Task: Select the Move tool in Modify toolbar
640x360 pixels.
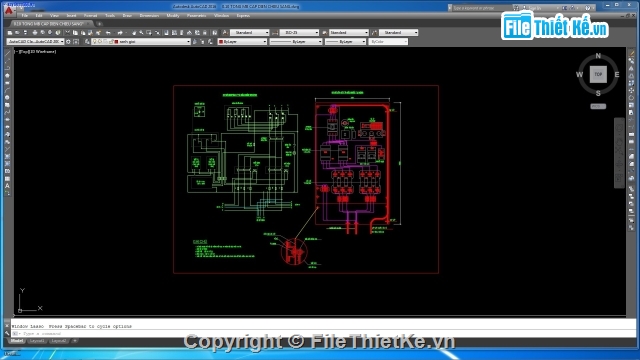Action: coord(631,90)
